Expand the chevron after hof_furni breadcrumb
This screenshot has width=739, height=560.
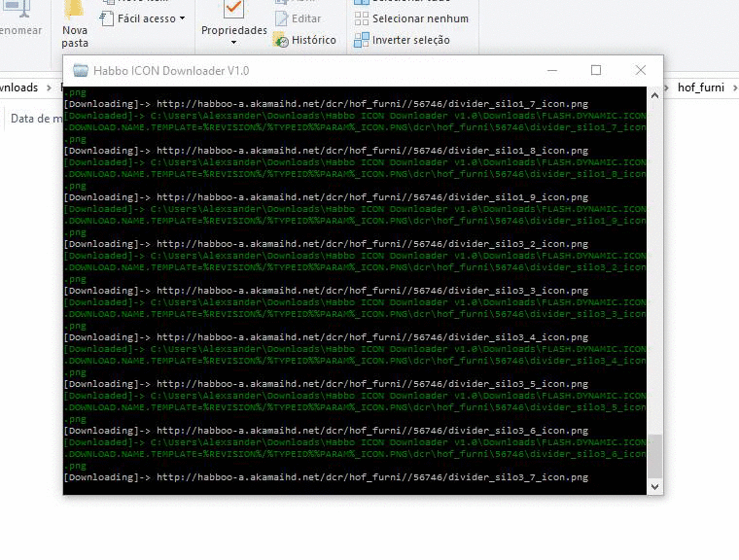point(734,87)
